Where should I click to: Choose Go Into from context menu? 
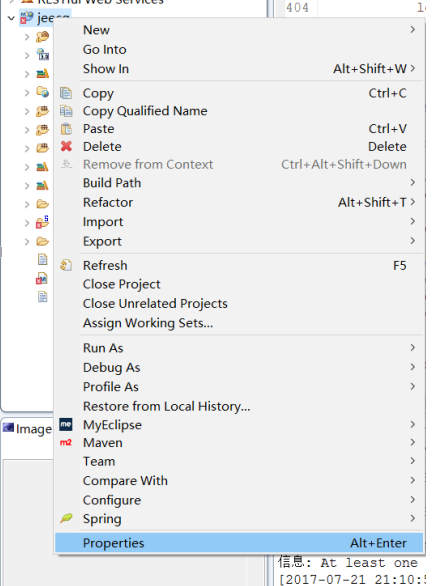[239, 49]
